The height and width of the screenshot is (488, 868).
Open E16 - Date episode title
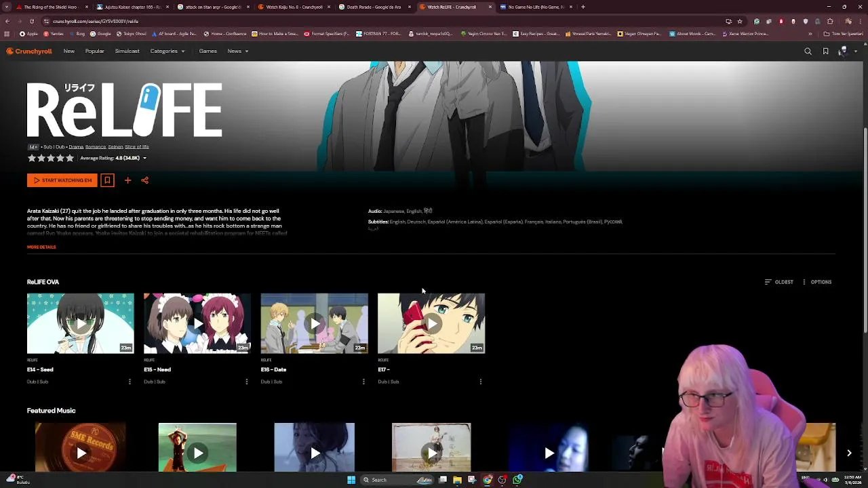[x=273, y=369]
